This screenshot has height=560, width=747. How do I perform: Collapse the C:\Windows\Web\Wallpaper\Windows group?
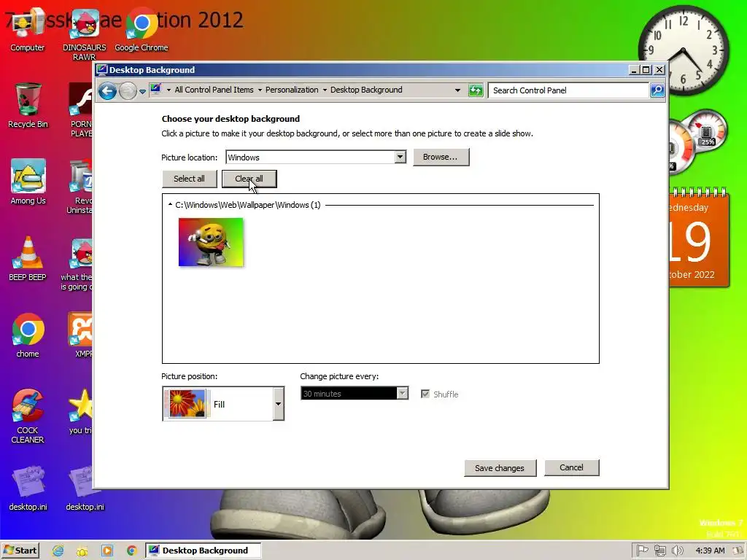point(170,205)
